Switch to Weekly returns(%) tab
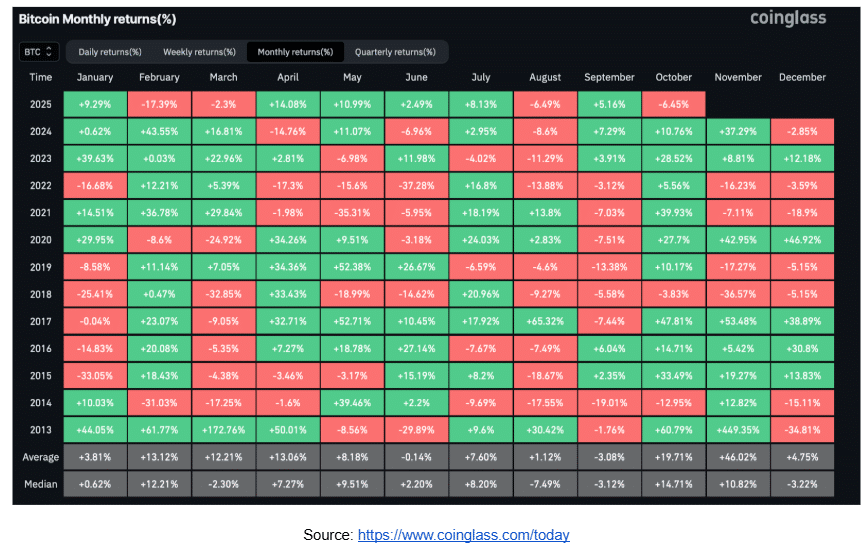 [x=199, y=52]
